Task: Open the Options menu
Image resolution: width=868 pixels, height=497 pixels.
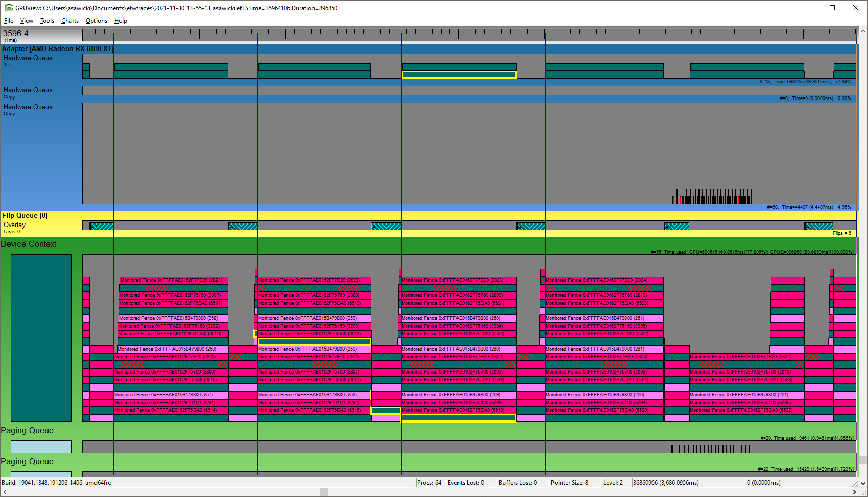Action: click(96, 21)
